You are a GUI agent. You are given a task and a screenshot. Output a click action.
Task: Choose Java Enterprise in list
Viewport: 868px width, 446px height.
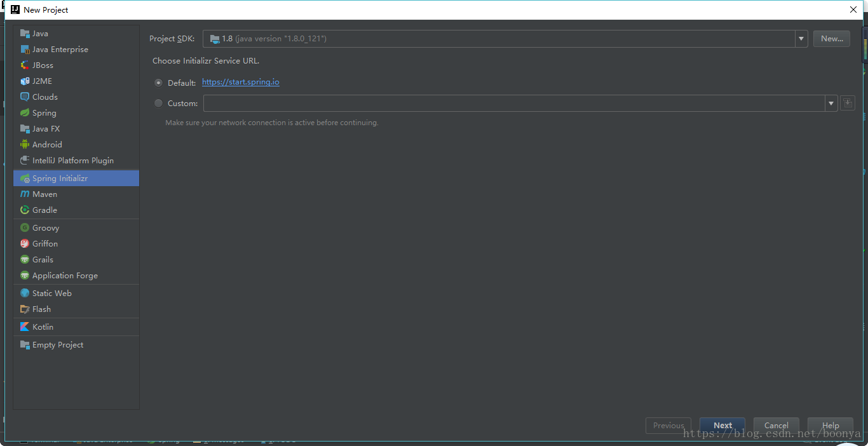(60, 50)
